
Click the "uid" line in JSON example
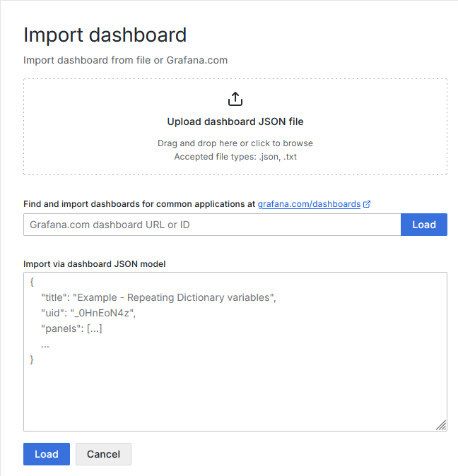tap(88, 313)
